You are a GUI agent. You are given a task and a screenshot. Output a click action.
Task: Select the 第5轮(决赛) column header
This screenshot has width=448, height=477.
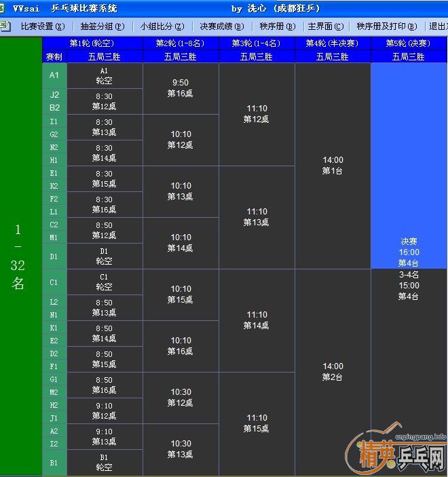[409, 43]
